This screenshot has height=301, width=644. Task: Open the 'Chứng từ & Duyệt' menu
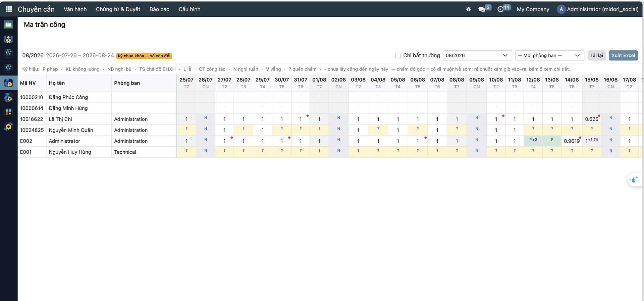point(118,9)
